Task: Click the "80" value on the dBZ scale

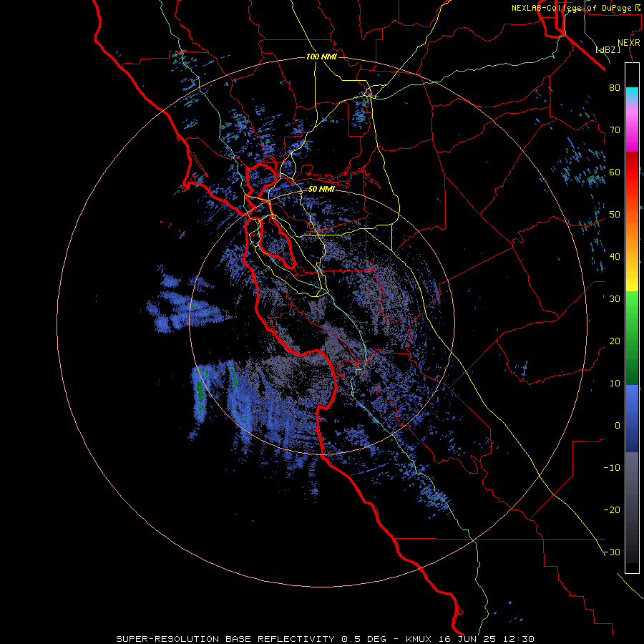Action: tap(615, 87)
